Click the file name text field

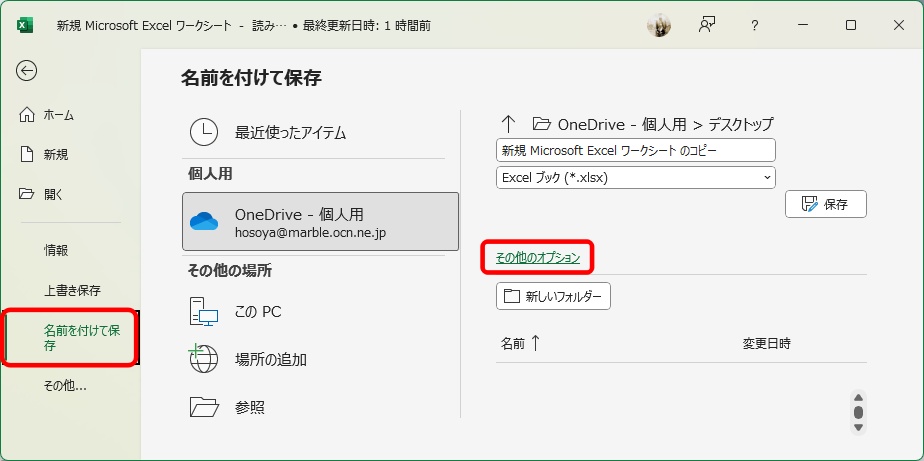coord(636,150)
